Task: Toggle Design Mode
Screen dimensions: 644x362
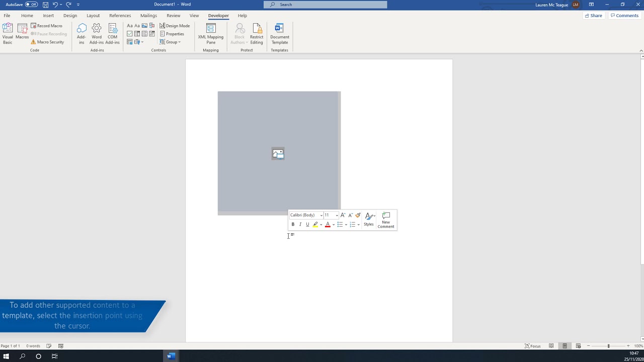Action: (175, 26)
